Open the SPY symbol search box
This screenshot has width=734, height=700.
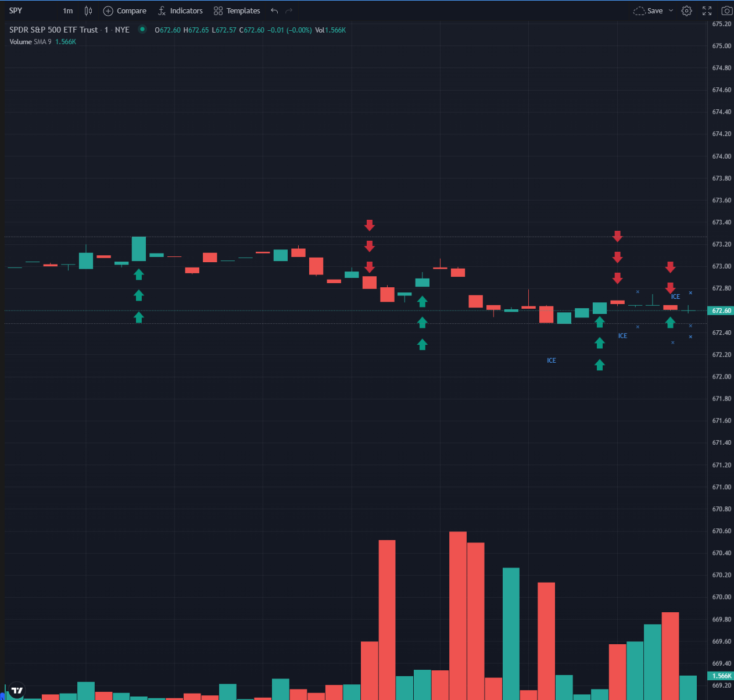pyautogui.click(x=16, y=10)
